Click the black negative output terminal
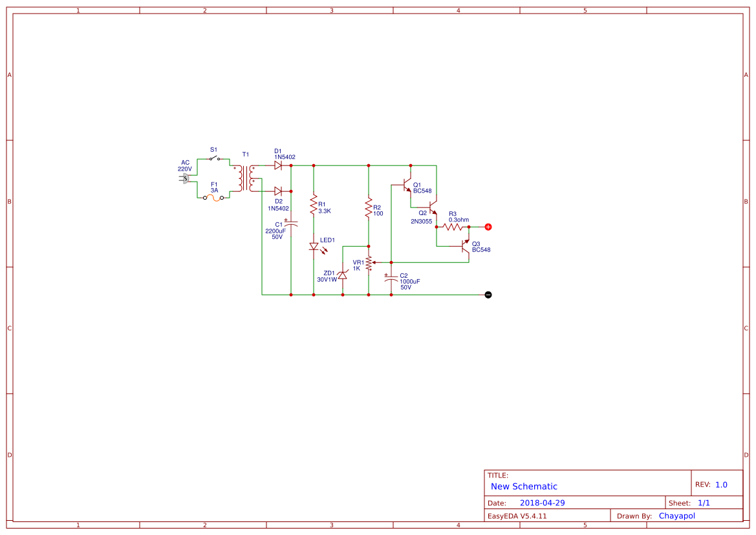 pyautogui.click(x=488, y=295)
